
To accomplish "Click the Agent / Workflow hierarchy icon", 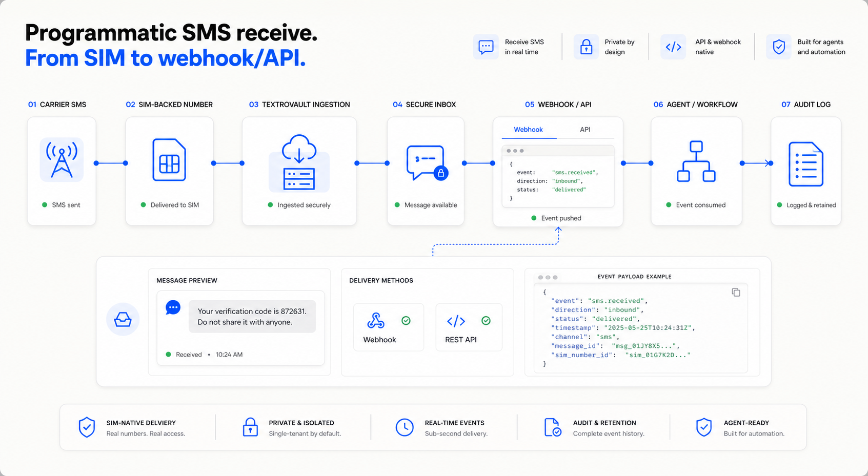I will [x=696, y=161].
